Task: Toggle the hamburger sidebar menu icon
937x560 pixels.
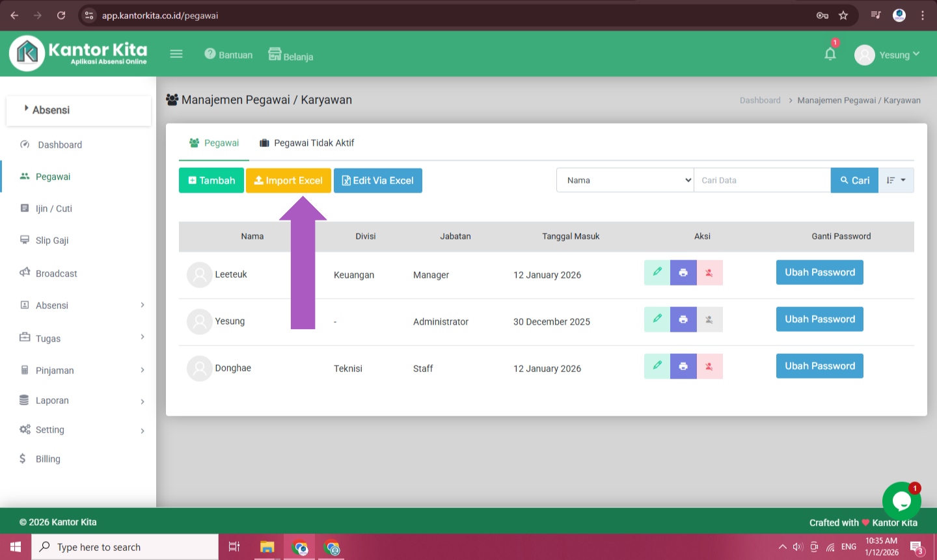Action: tap(176, 54)
